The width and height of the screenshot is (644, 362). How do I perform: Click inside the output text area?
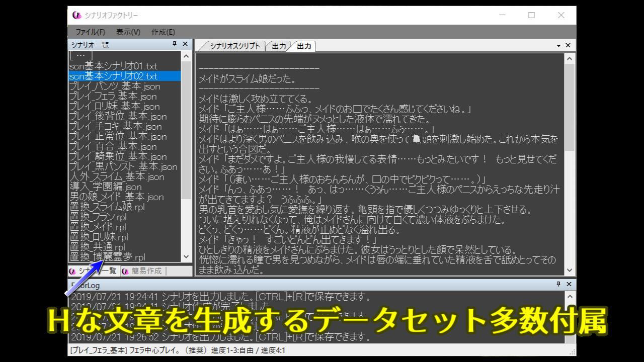pos(379,164)
